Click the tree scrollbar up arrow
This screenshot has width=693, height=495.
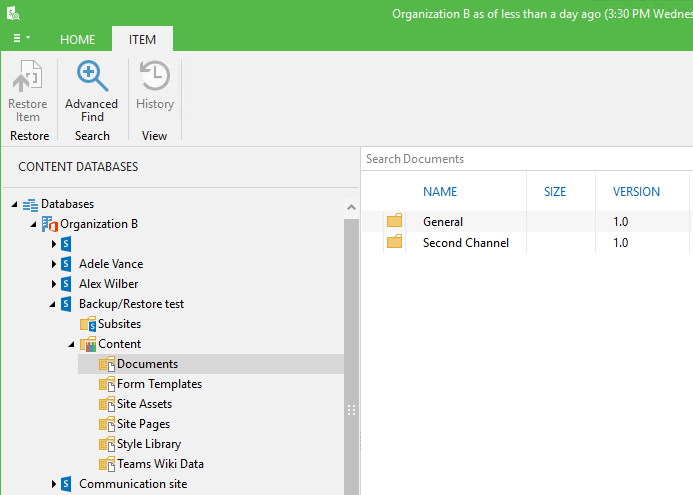[x=351, y=207]
